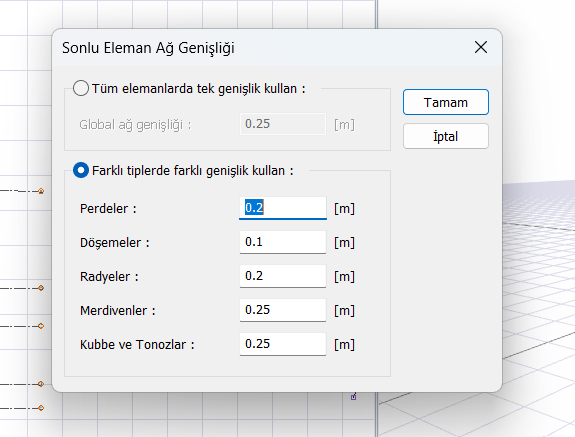Click the Perdeler width input field
Image resolution: width=575 pixels, height=437 pixels.
point(283,208)
